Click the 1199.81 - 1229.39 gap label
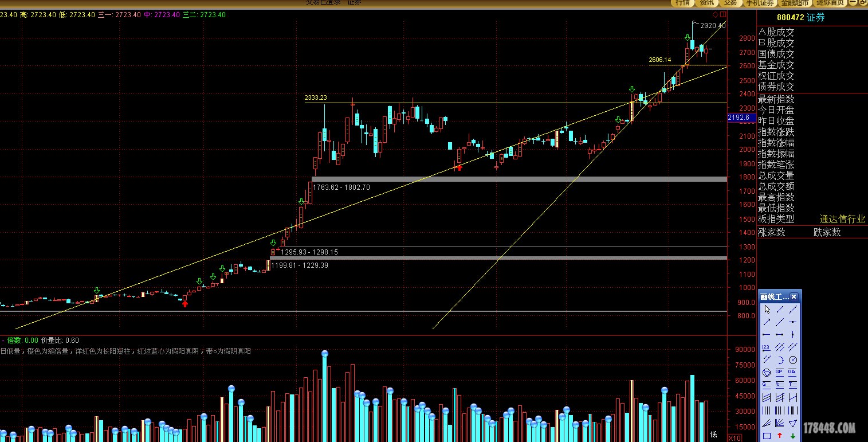The width and height of the screenshot is (868, 442). click(300, 265)
